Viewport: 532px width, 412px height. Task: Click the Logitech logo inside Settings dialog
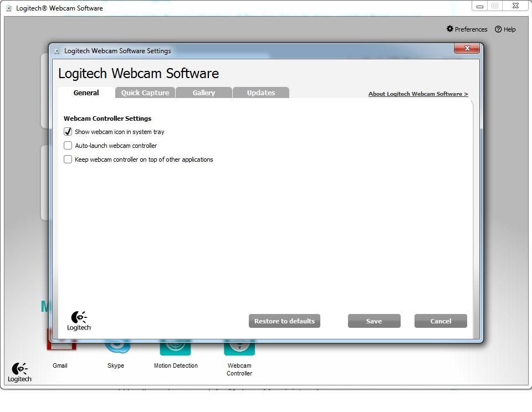pyautogui.click(x=79, y=321)
